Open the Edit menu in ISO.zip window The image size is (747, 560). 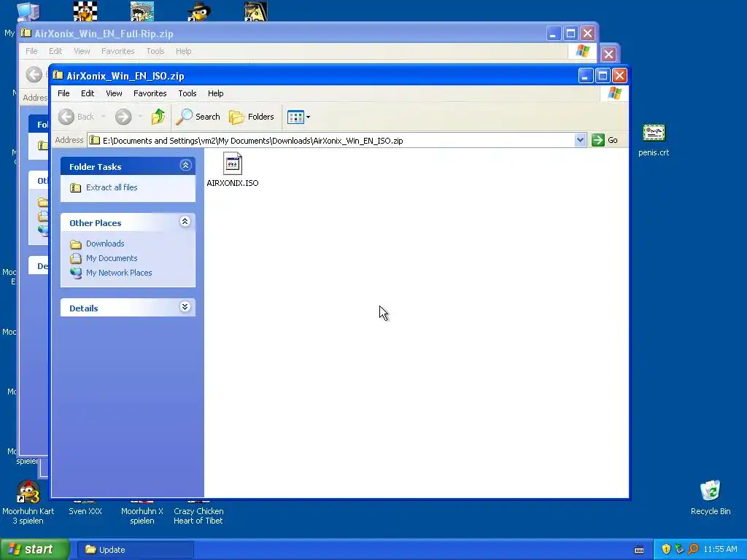click(88, 93)
